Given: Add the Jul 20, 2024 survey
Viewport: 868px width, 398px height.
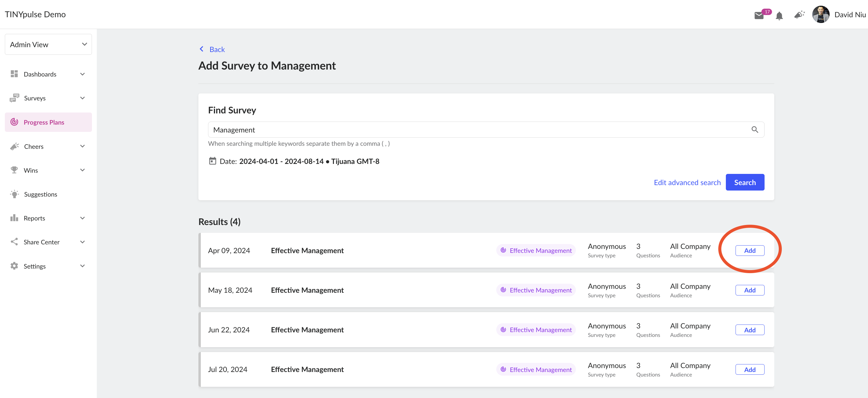Looking at the screenshot, I should (749, 370).
